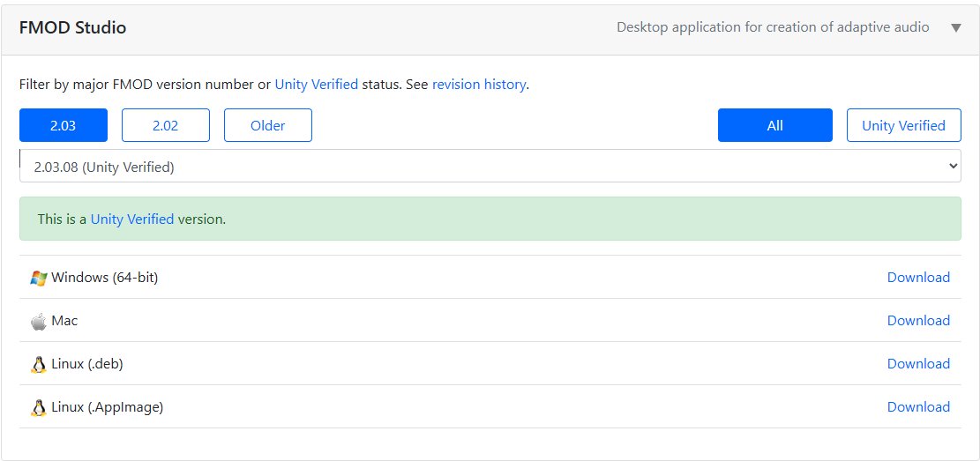Select the 2.02 version filter

[x=166, y=125]
